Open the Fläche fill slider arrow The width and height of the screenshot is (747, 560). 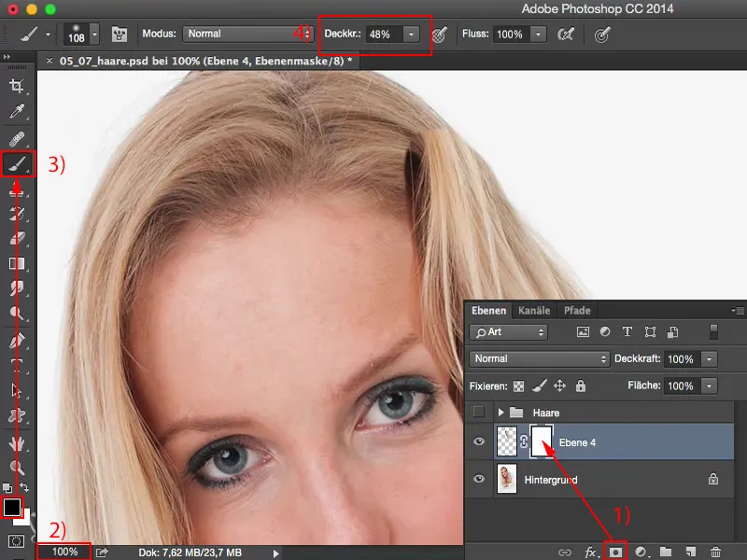click(710, 385)
